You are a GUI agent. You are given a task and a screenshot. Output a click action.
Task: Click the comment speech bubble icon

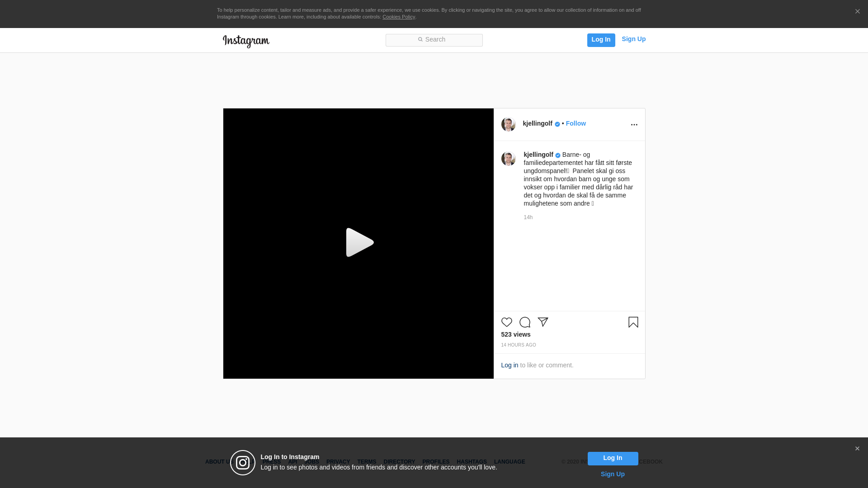tap(524, 322)
